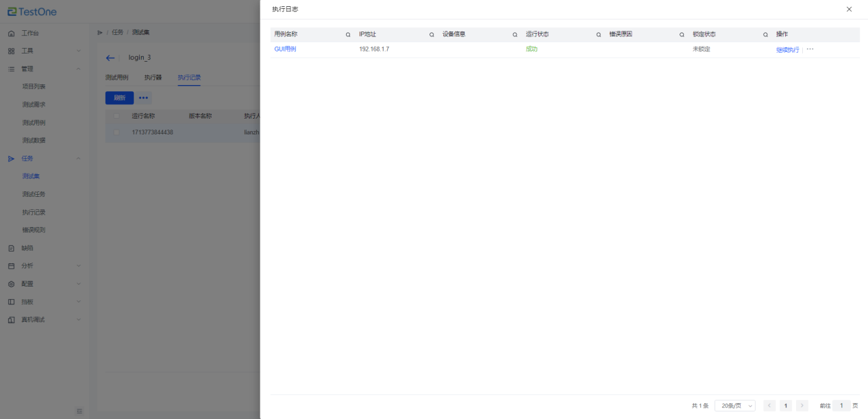
Task: Click the 锁定状态 column search icon
Action: pyautogui.click(x=765, y=34)
